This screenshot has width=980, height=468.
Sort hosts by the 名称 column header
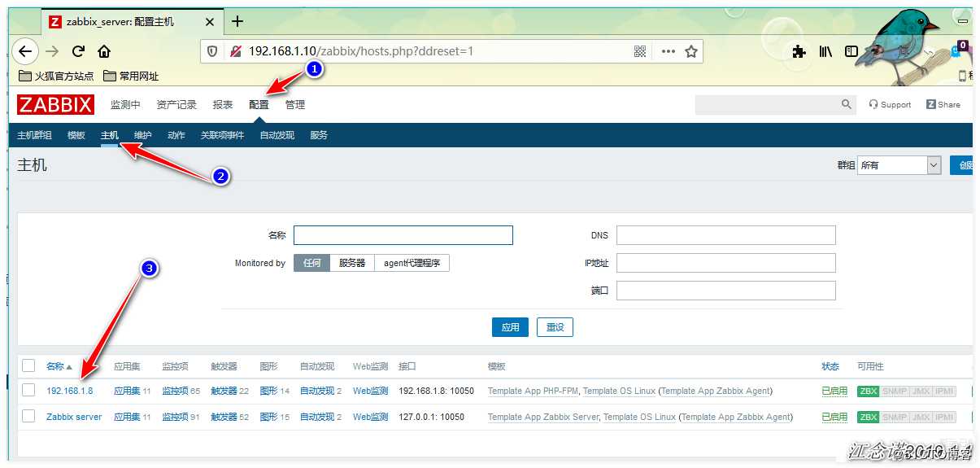click(59, 367)
